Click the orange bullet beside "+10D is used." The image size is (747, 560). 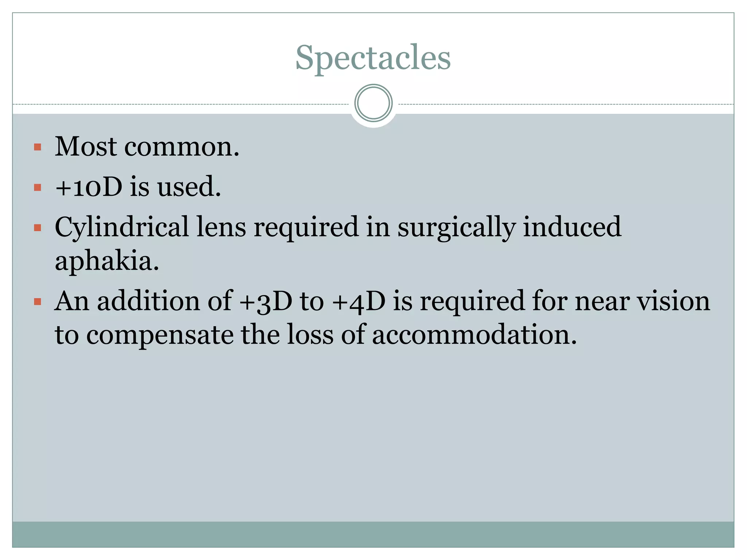pyautogui.click(x=37, y=187)
